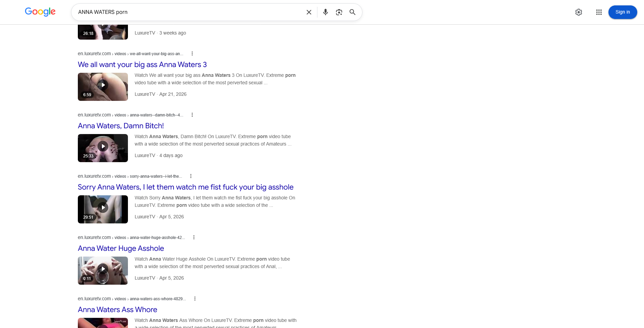Start a voice search with the microphone icon

(x=326, y=12)
